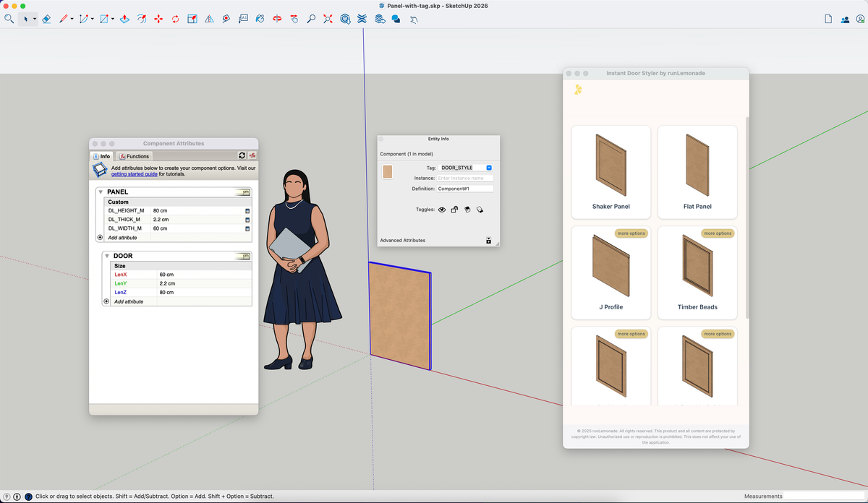Select the Move tool
This screenshot has height=503, width=868.
(158, 19)
